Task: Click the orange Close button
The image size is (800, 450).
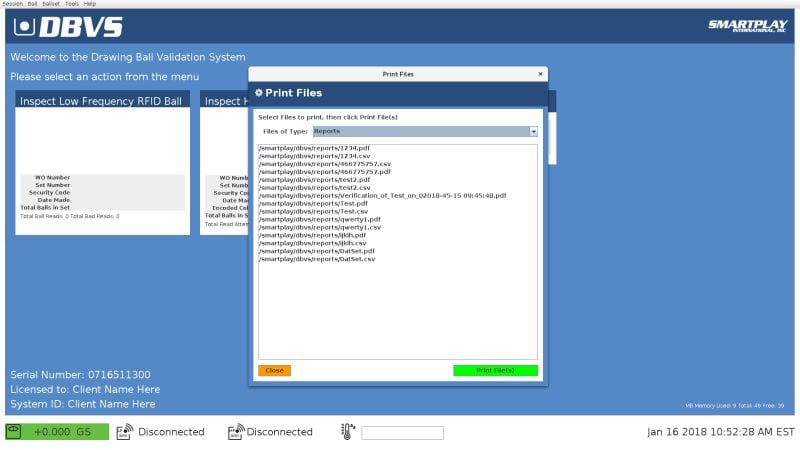Action: click(274, 370)
